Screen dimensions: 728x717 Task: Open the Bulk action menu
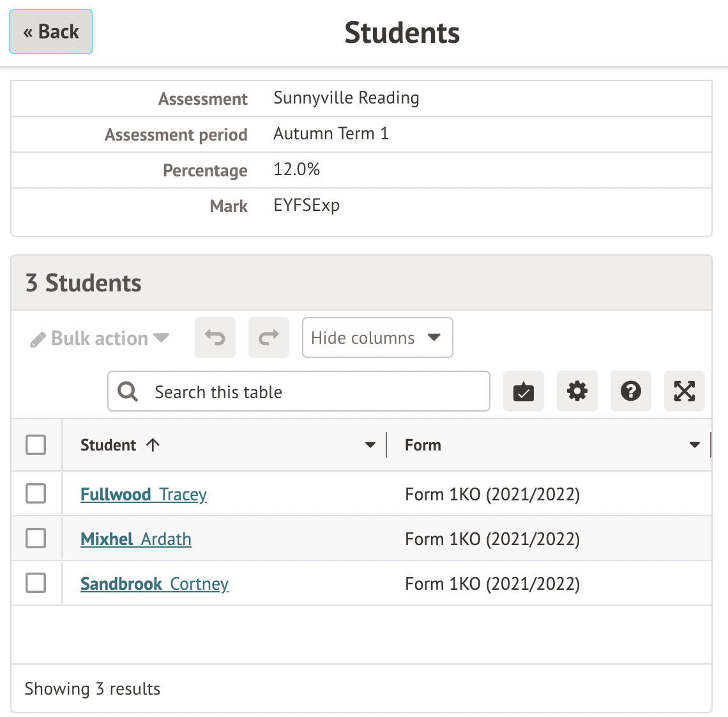pyautogui.click(x=100, y=338)
